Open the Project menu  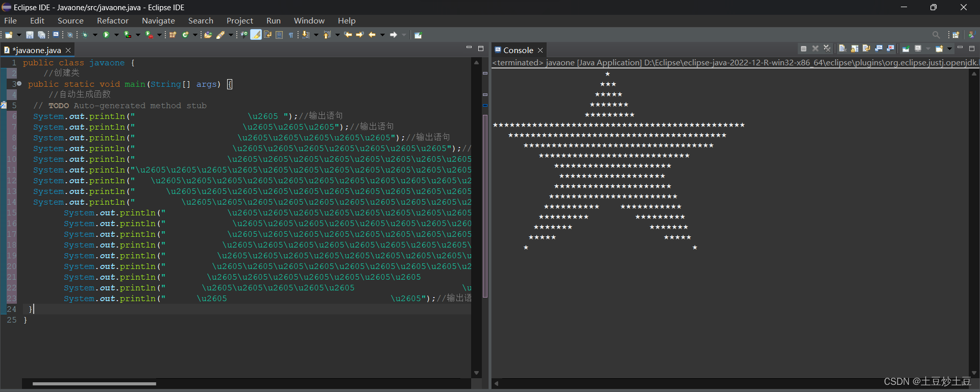tap(240, 20)
